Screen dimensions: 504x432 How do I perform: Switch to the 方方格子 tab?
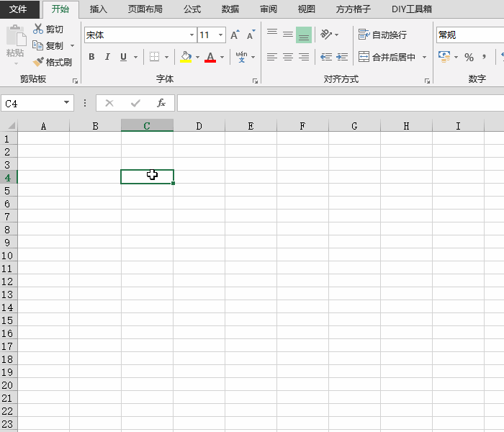tap(354, 9)
